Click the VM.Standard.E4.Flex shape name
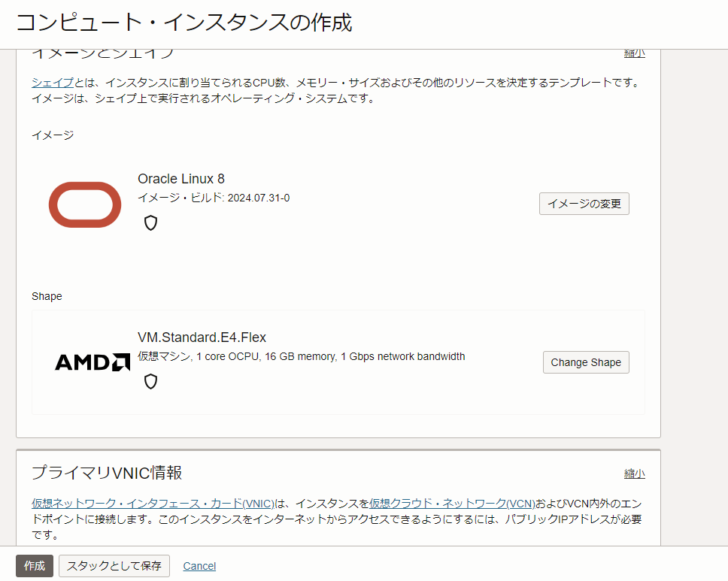 coord(202,337)
